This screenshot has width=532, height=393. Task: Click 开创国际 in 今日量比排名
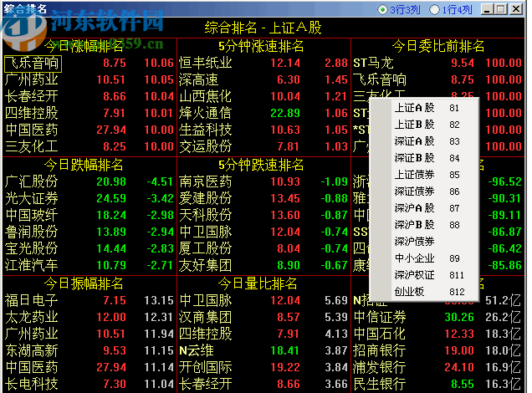click(263, 367)
